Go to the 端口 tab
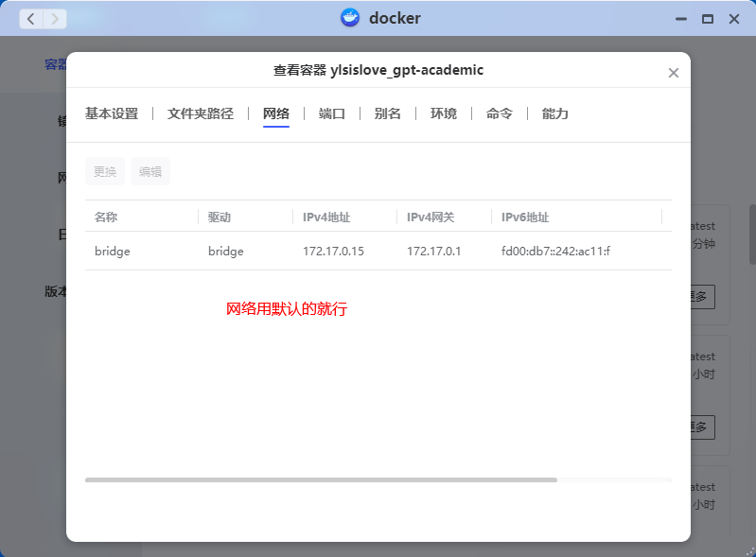 [332, 113]
